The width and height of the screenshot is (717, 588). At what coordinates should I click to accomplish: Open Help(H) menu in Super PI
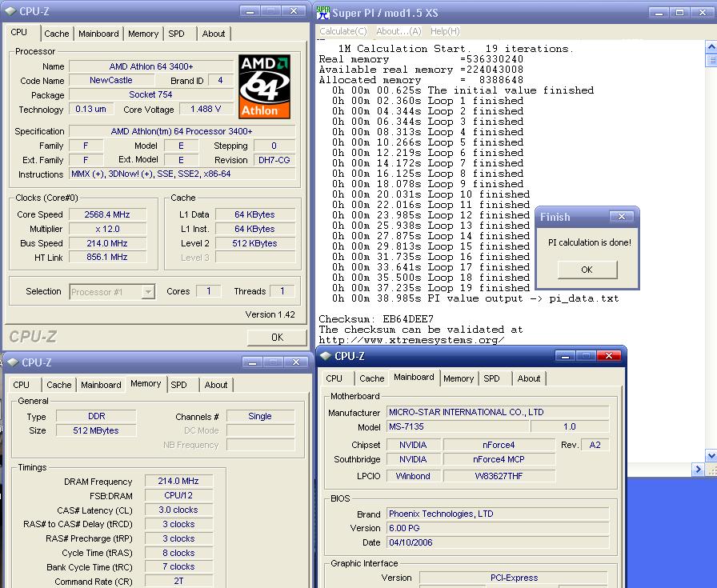coord(445,31)
